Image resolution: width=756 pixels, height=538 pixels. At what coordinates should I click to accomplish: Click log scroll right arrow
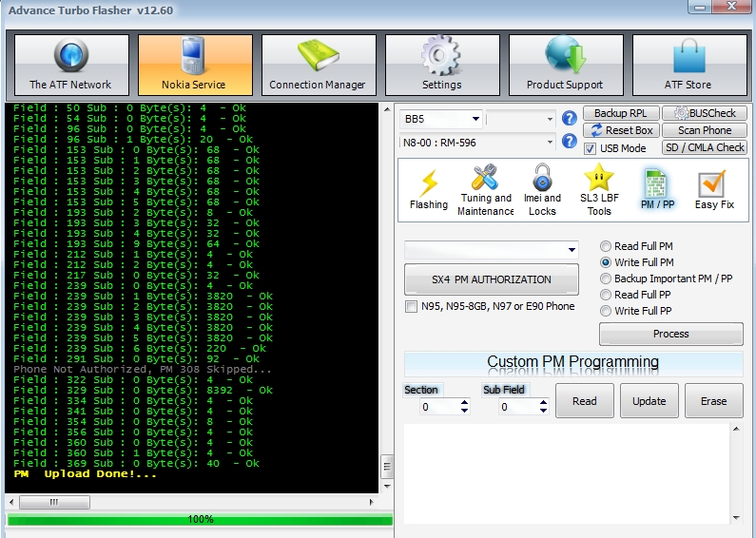point(371,502)
